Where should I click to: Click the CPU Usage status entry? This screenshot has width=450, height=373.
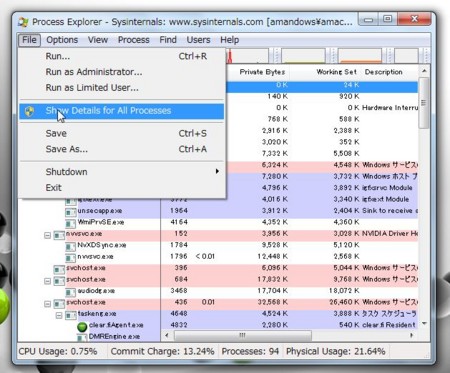tap(58, 351)
